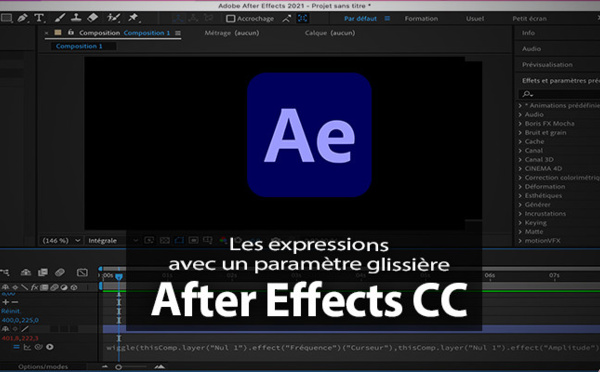Select the Rectangle shape tool

[6, 18]
